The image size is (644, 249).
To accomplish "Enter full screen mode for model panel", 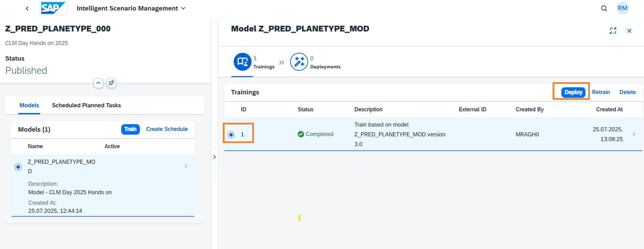I will tap(613, 31).
